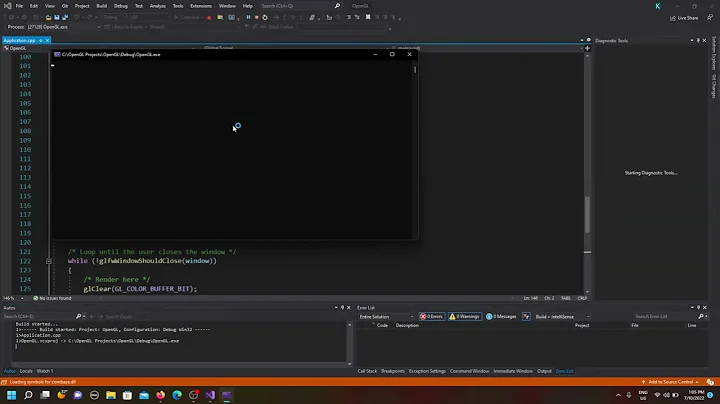
Task: Toggle the 0 Warnings filter
Action: [x=464, y=316]
